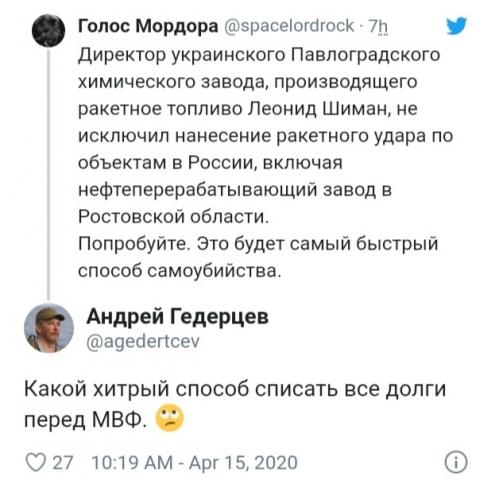
Task: Click the 27 likes count
Action: (63, 463)
